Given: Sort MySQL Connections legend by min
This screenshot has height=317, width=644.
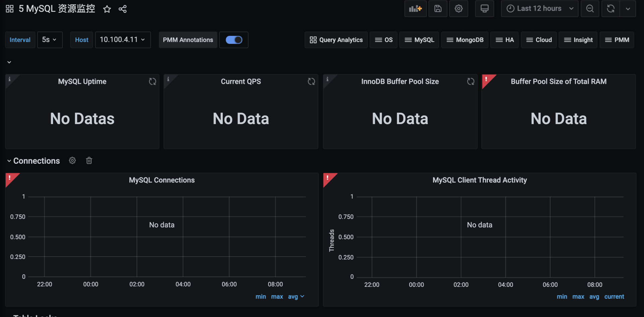Looking at the screenshot, I should (261, 297).
